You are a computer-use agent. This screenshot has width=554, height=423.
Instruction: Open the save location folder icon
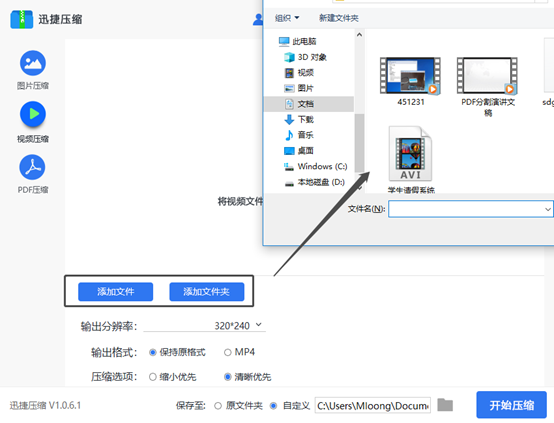[445, 405]
